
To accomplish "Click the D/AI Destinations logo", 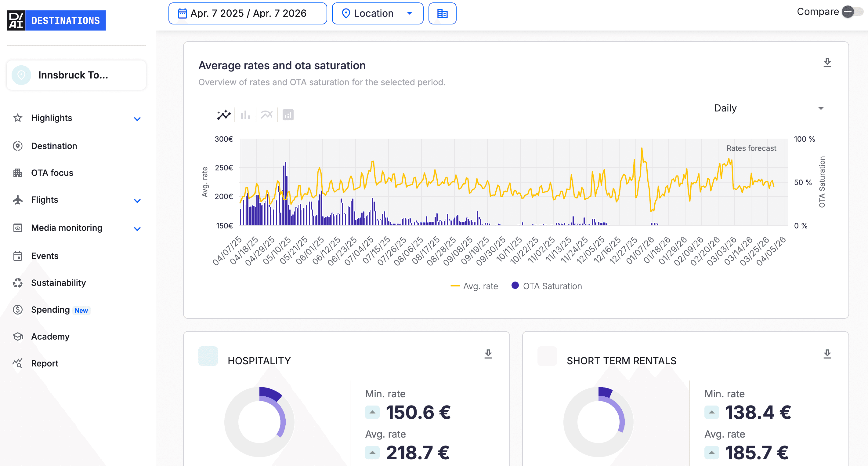I will pos(56,20).
